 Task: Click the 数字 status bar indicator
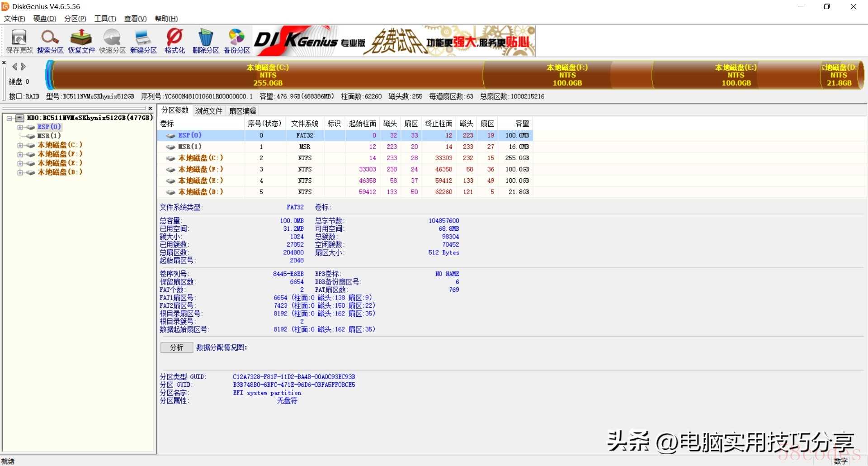click(x=841, y=461)
